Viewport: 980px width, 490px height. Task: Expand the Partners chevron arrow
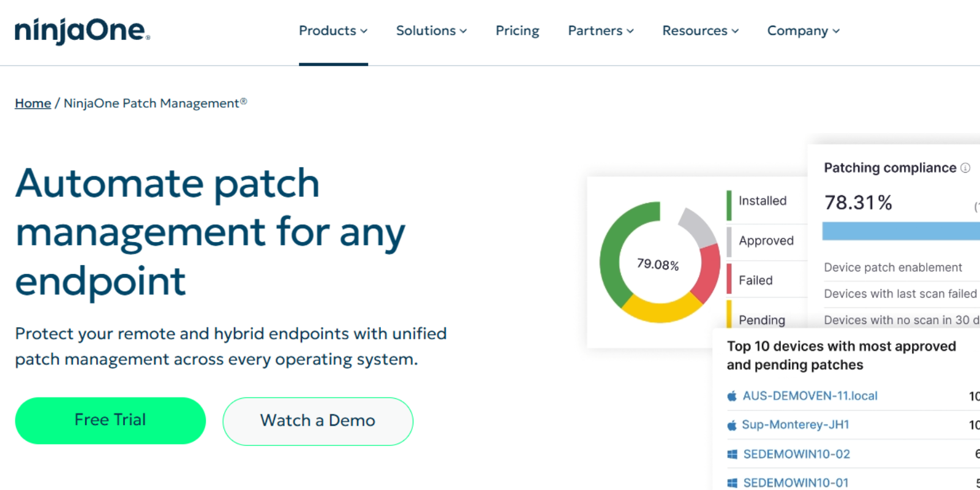point(630,31)
